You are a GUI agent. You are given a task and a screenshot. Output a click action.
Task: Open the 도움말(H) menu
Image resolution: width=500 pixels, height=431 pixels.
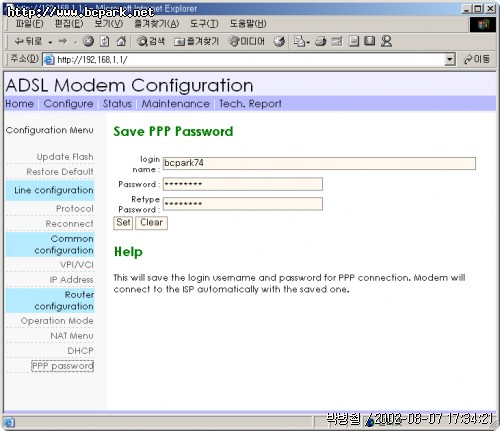coord(248,24)
